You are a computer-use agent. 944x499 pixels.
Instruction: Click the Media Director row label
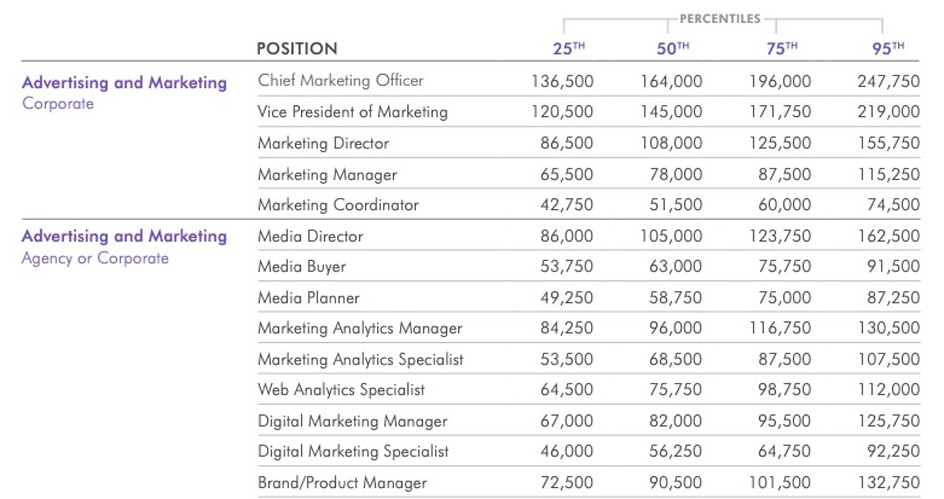tap(310, 236)
